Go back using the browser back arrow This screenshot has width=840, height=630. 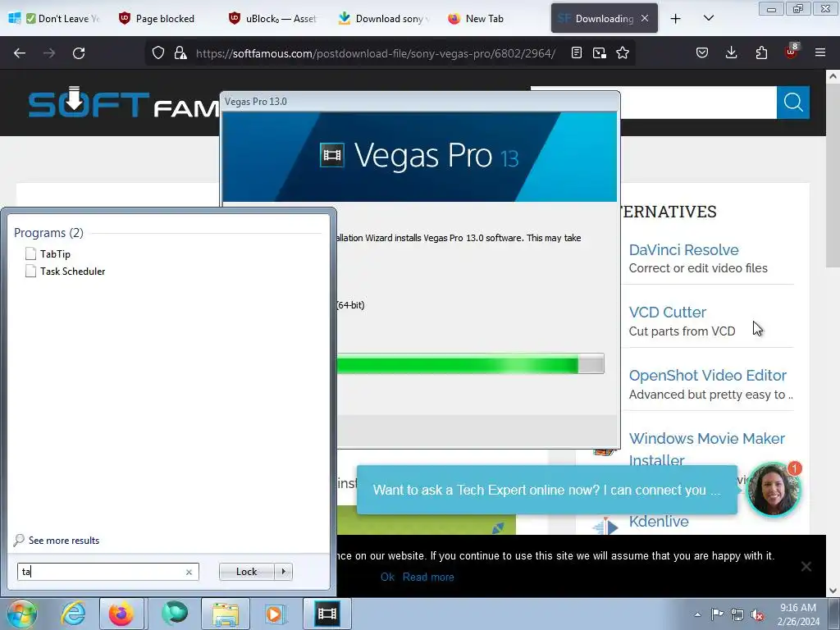pos(20,53)
